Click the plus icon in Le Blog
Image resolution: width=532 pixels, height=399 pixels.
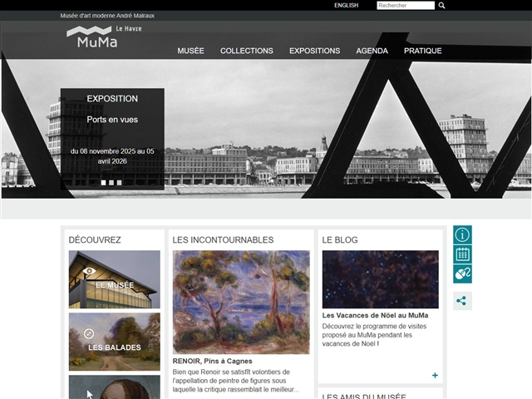click(435, 376)
